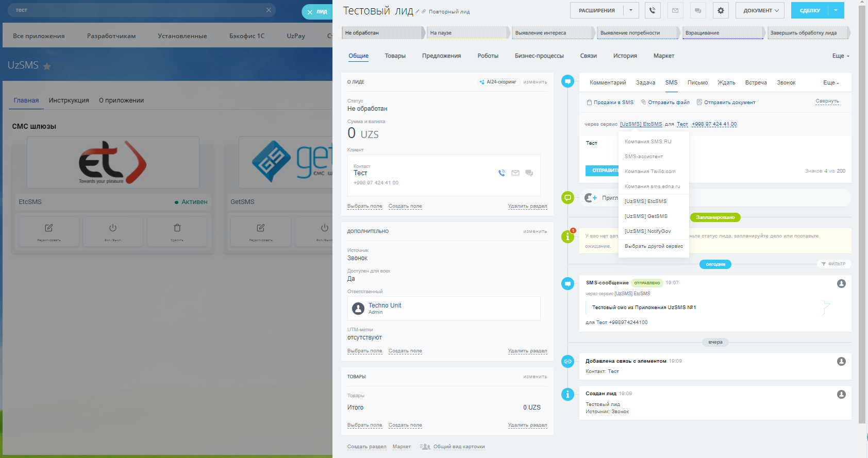Viewport: 868px width, 458px height.
Task: Click the star favorite icon next to UzSMS
Action: [x=47, y=66]
